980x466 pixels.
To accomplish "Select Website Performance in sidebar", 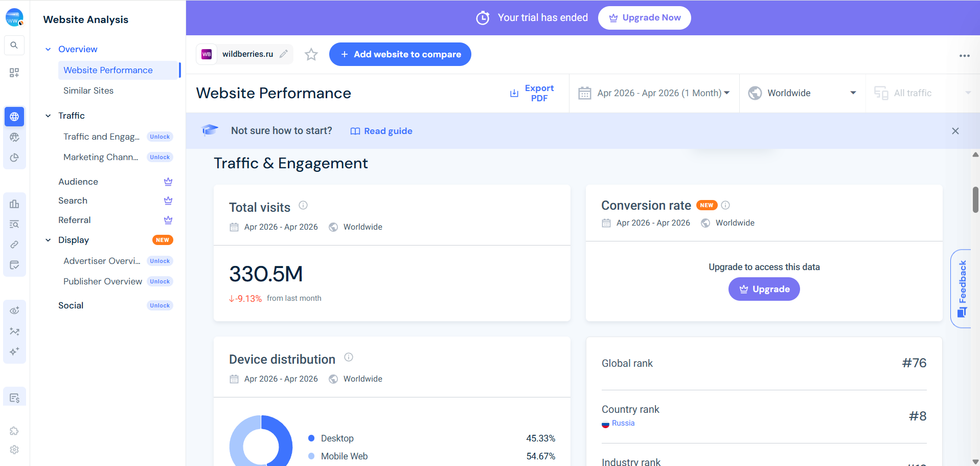I will (119, 70).
